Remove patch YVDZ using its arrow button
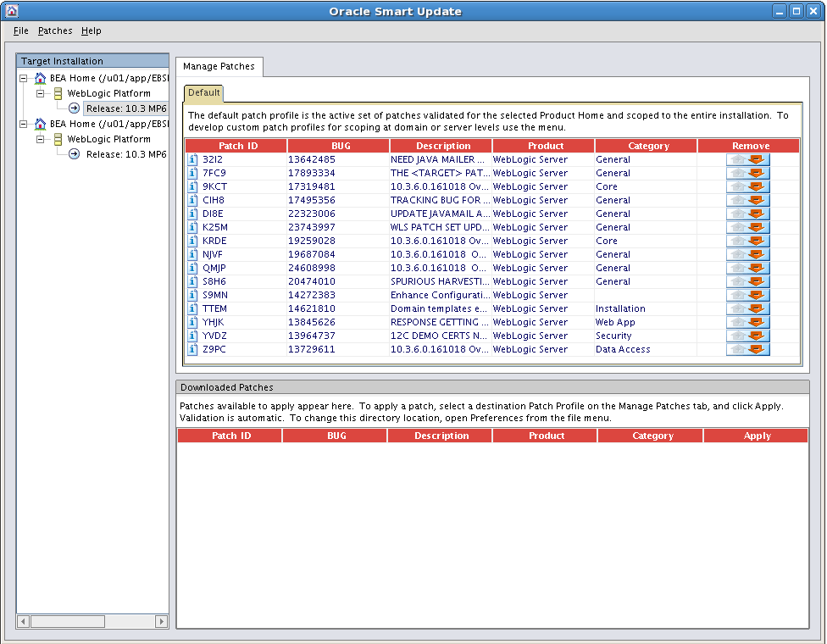The width and height of the screenshot is (827, 644). pos(748,336)
